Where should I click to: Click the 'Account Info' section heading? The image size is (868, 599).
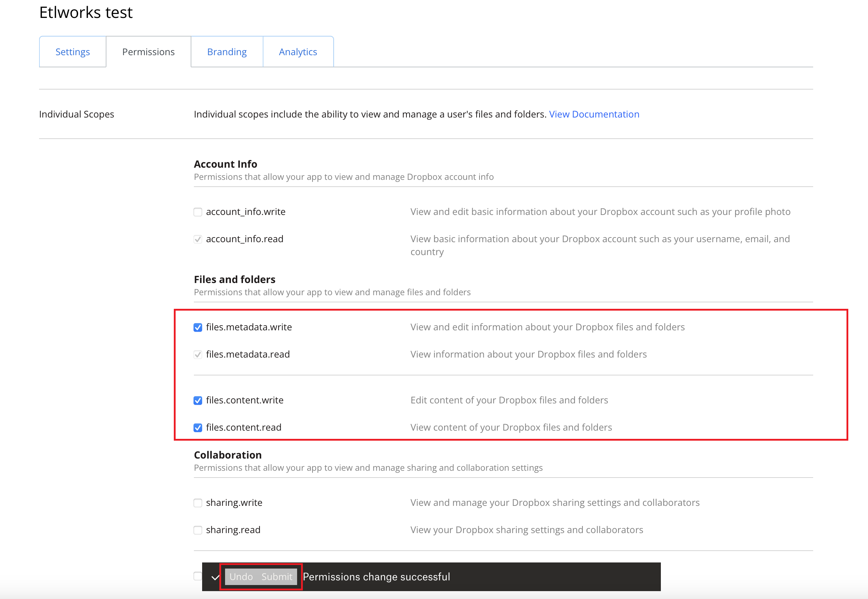tap(226, 164)
